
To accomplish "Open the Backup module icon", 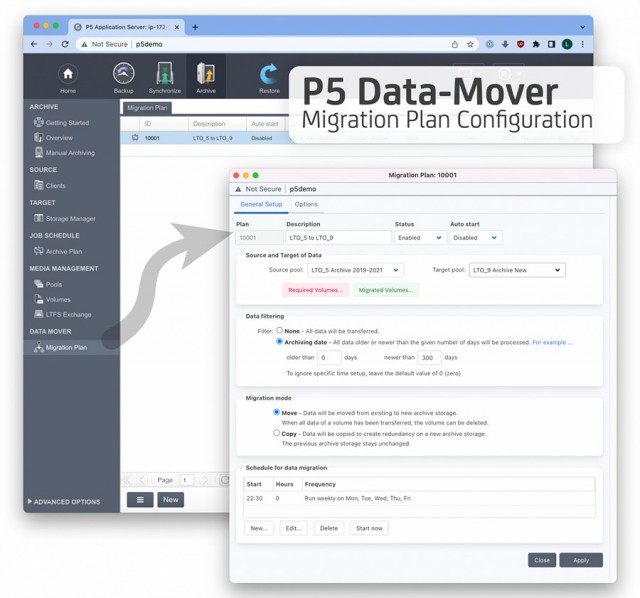I will click(124, 78).
